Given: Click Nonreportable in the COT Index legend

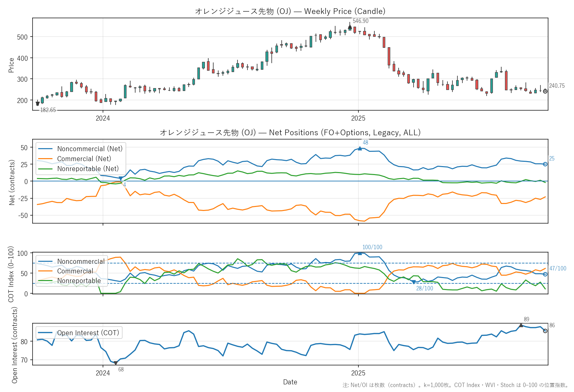Looking at the screenshot, I should [79, 281].
